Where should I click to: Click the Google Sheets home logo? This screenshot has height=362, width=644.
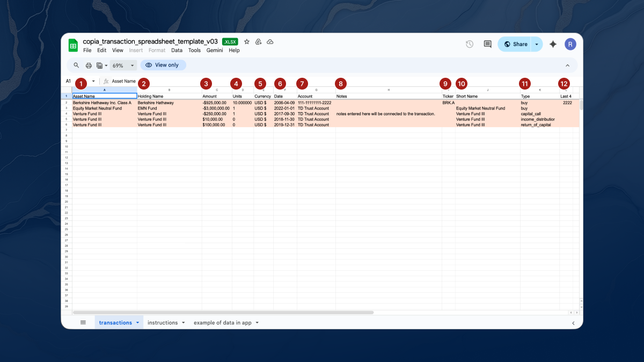(73, 46)
